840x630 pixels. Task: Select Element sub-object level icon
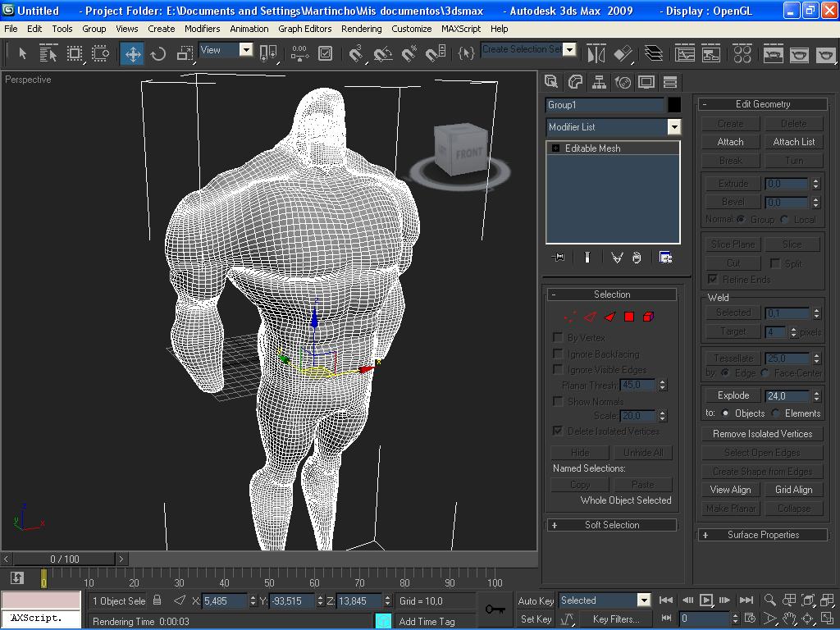pyautogui.click(x=648, y=317)
